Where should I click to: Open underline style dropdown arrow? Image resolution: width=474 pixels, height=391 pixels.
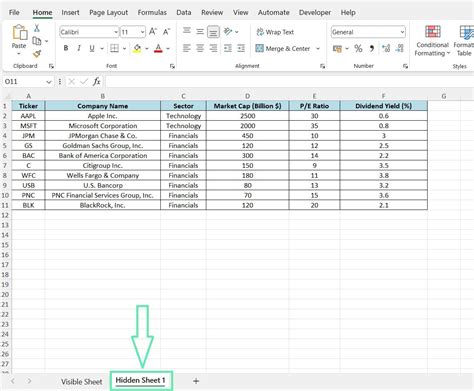point(102,49)
